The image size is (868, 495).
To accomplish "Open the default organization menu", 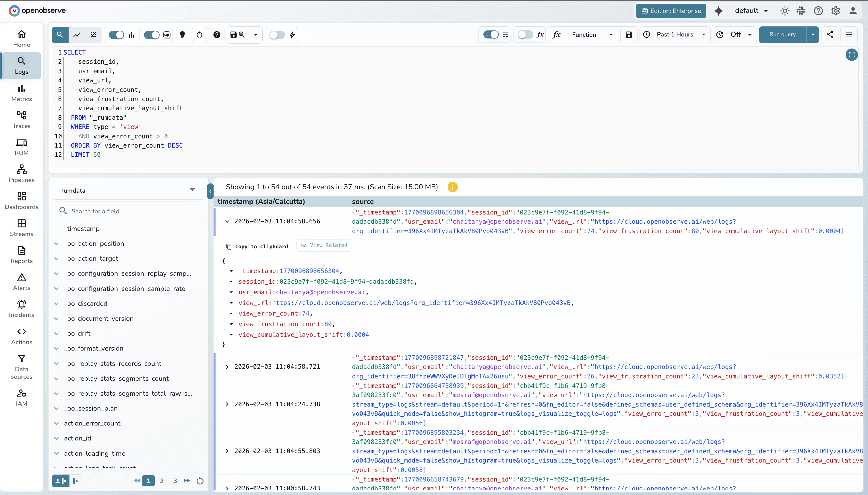I will click(x=751, y=11).
